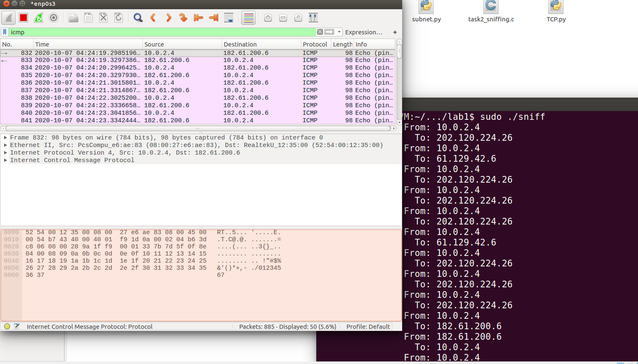Open recent display filters dropdown
Screen dimensions: 638x364
(339, 32)
